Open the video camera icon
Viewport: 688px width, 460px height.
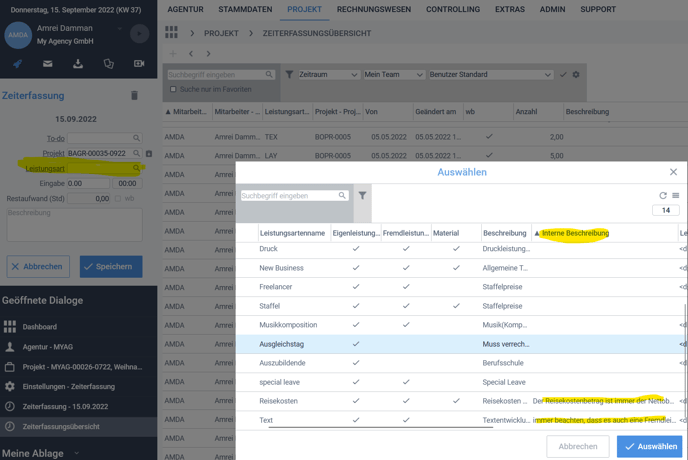click(139, 64)
